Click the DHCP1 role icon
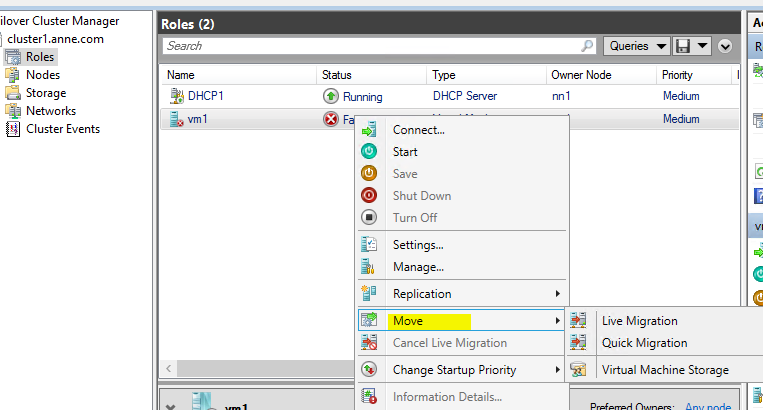This screenshot has height=410, width=763. pos(176,96)
